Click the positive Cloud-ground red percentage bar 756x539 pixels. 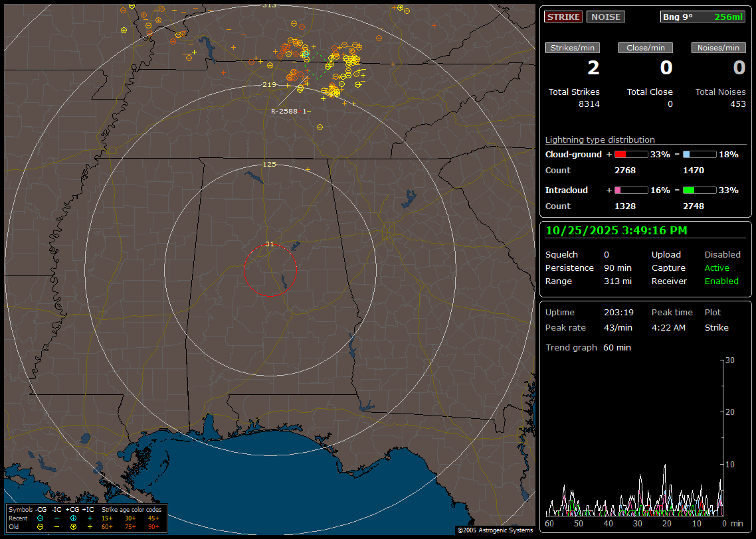coord(630,154)
